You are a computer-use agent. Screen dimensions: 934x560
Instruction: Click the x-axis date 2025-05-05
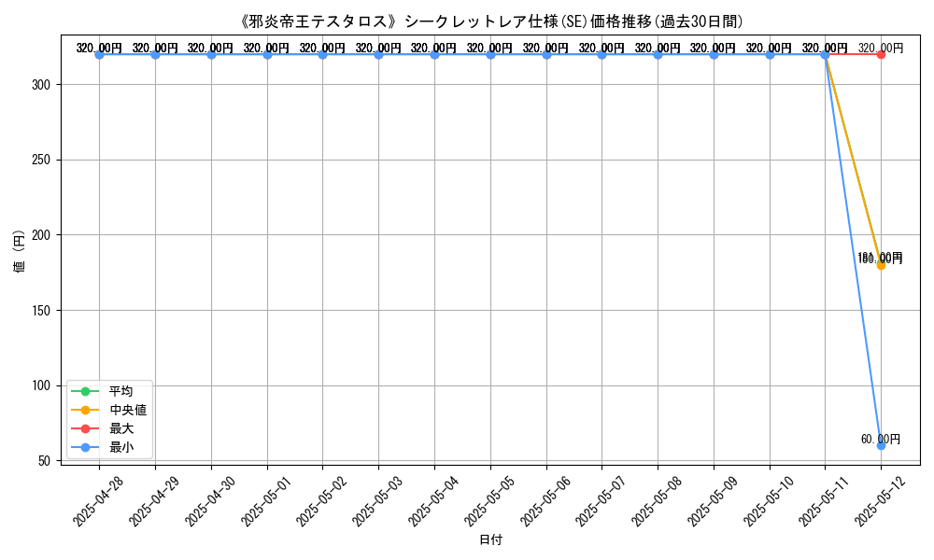click(489, 501)
